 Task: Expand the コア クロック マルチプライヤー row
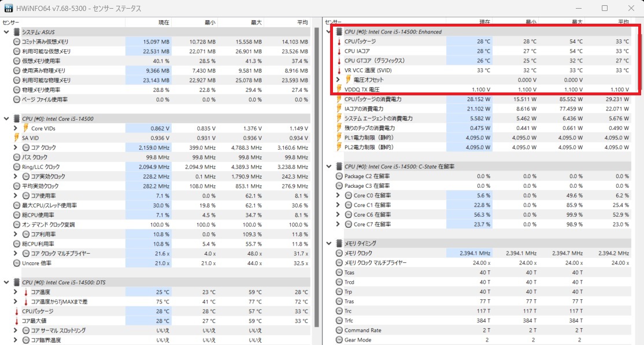15,254
